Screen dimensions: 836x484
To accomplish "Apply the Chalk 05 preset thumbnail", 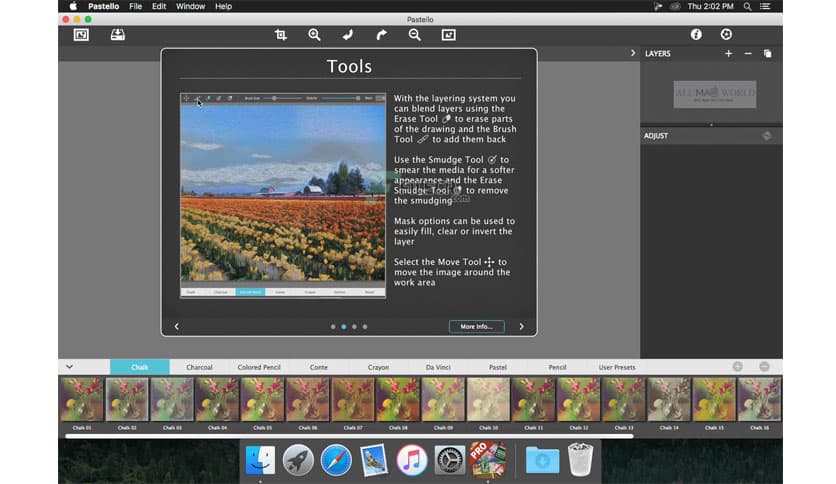I will 262,399.
